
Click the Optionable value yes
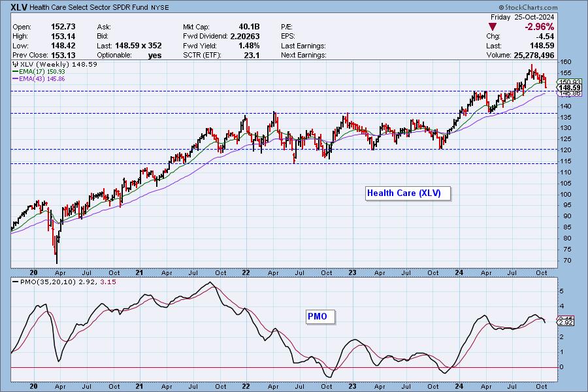[155, 56]
